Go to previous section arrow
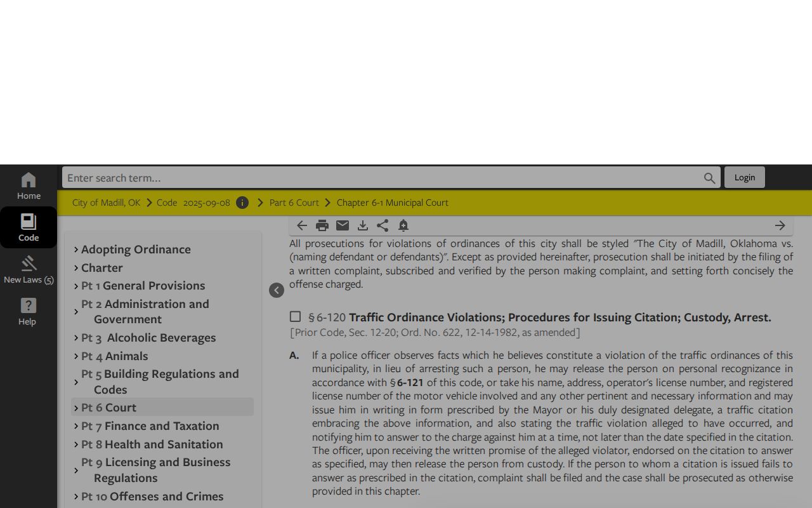 click(x=302, y=225)
